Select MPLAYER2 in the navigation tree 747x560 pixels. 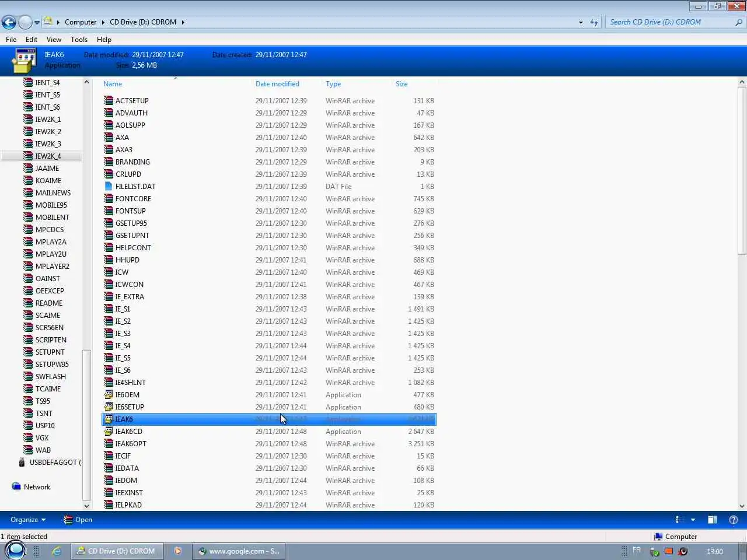coord(52,266)
